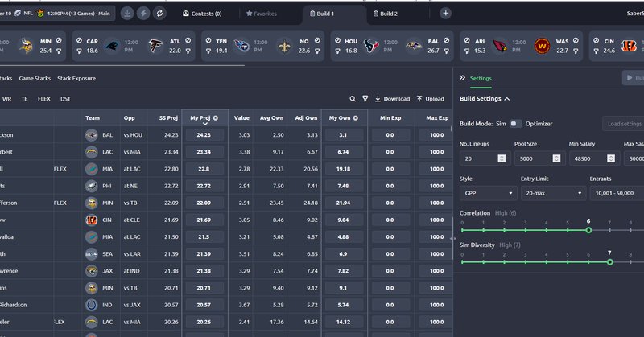Filter players by WR position
644x337 pixels.
(7, 99)
